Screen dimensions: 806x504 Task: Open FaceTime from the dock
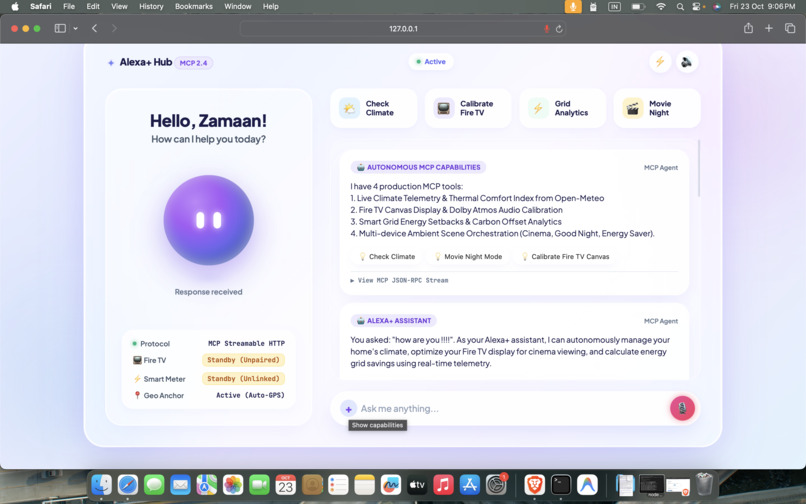point(259,484)
